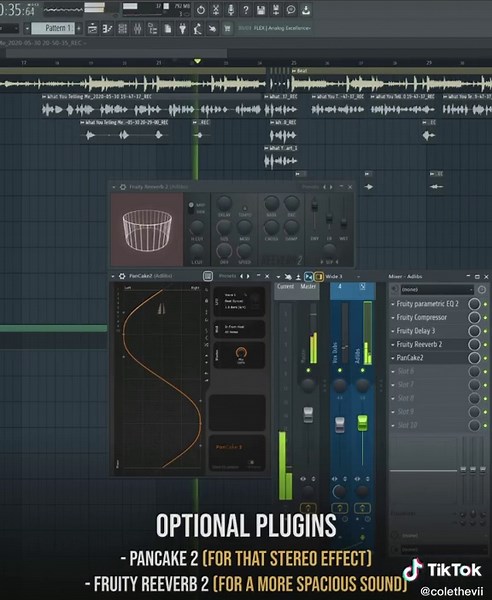Toggle PanCake2 slot on/off LED
Viewport: 492px width, 600px height.
[x=485, y=358]
